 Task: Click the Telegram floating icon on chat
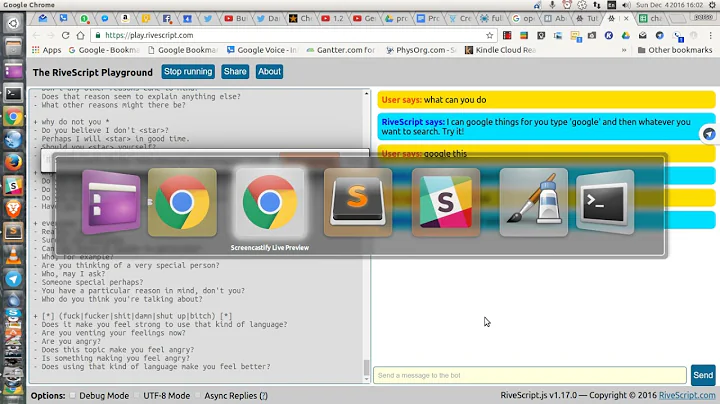point(709,134)
